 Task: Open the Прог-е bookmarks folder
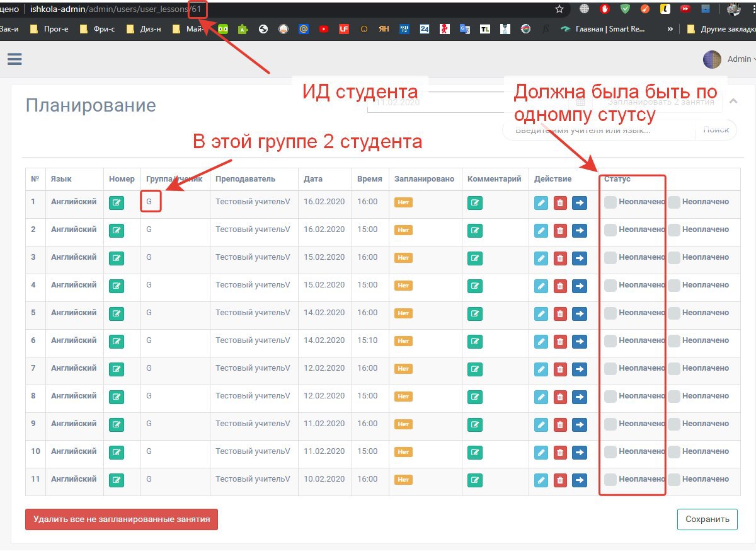click(49, 28)
